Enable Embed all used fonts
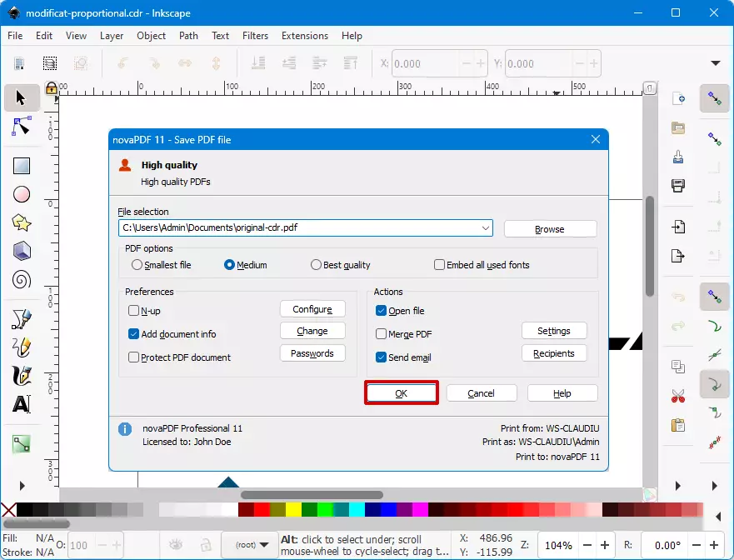This screenshot has width=734, height=560. tap(482, 265)
